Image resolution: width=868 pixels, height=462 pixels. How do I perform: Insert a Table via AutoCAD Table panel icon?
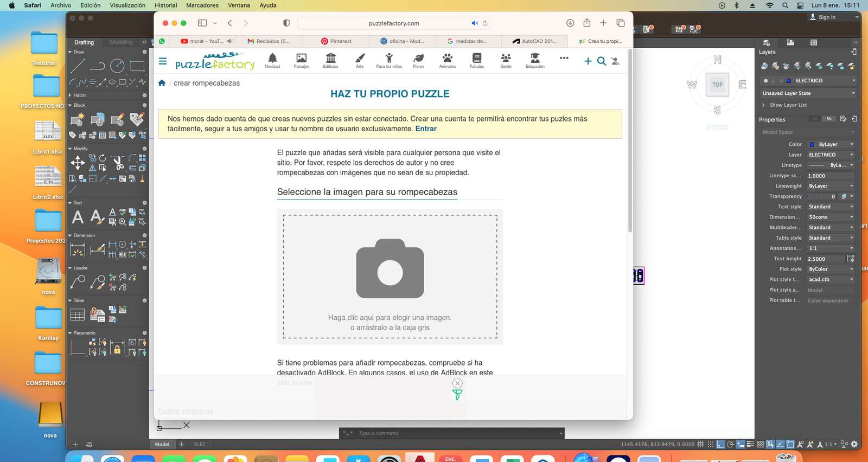78,315
